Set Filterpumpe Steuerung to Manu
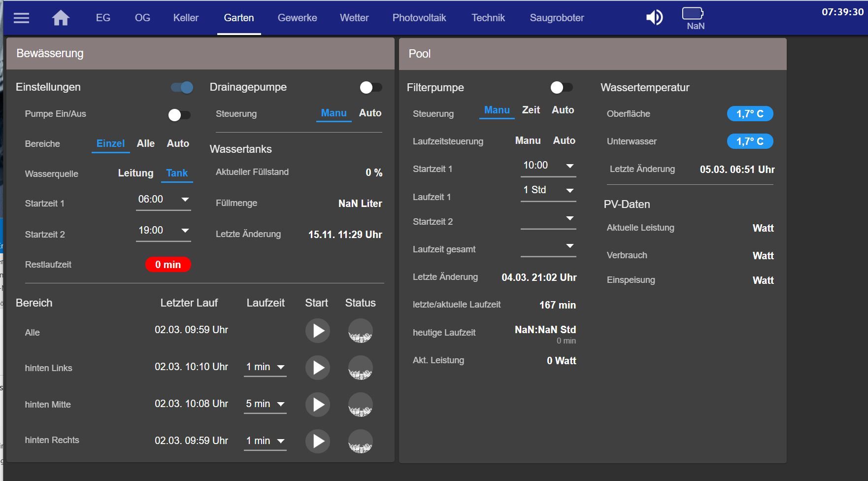This screenshot has height=481, width=868. [x=497, y=110]
